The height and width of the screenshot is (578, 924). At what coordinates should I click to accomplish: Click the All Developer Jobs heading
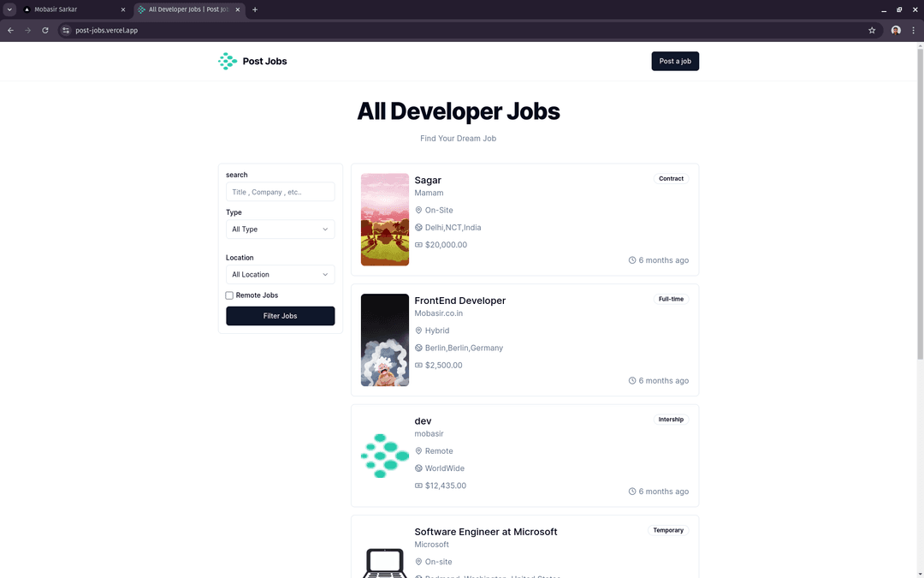pos(459,111)
